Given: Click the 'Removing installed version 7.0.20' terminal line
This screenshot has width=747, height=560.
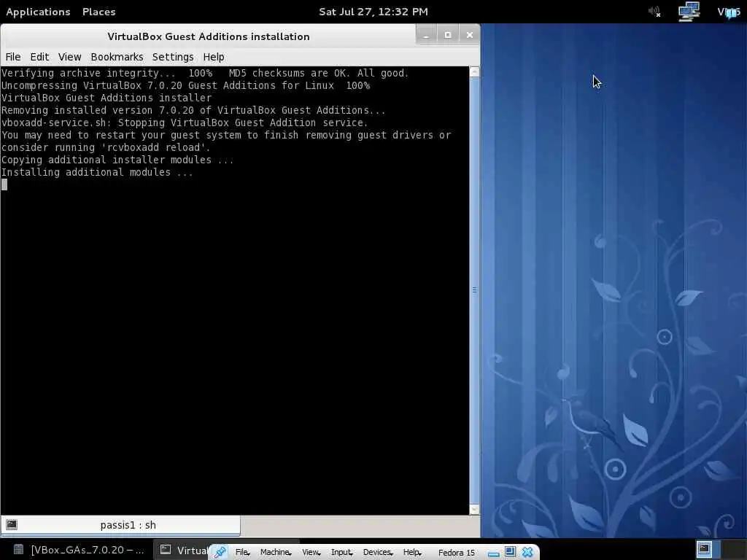Looking at the screenshot, I should tap(193, 110).
